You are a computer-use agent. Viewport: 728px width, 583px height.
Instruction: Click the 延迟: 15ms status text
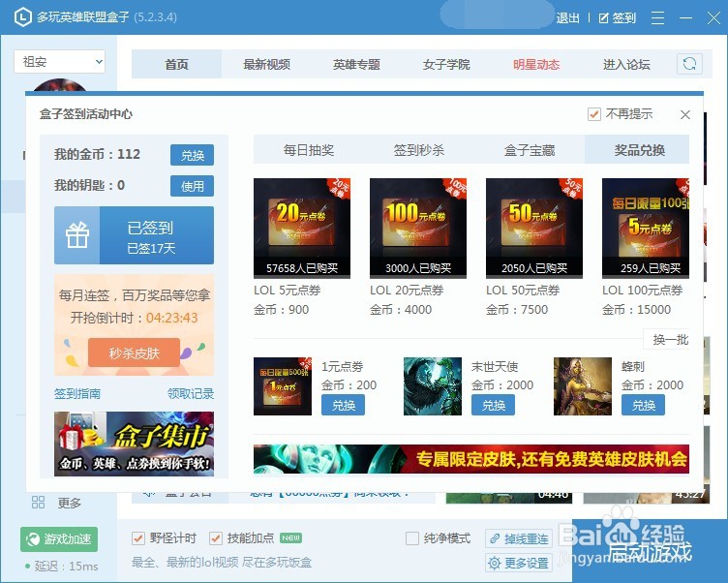click(x=66, y=567)
